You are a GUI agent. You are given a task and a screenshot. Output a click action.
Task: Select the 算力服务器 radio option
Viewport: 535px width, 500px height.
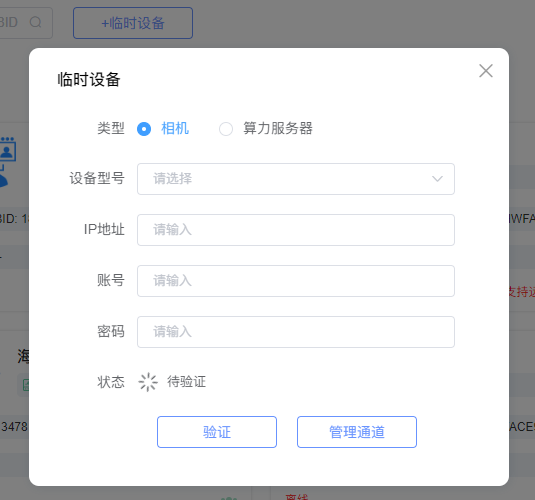coord(226,129)
